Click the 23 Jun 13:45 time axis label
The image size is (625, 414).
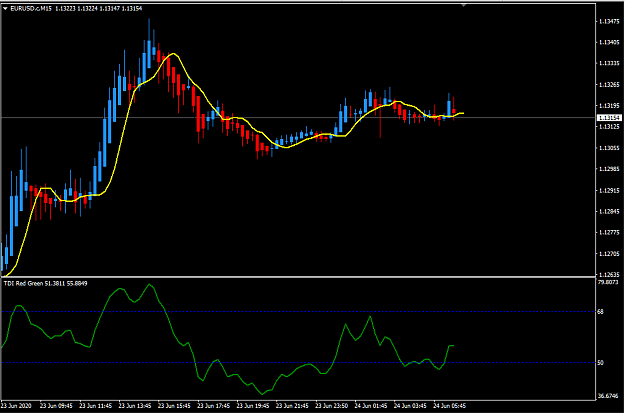135,406
